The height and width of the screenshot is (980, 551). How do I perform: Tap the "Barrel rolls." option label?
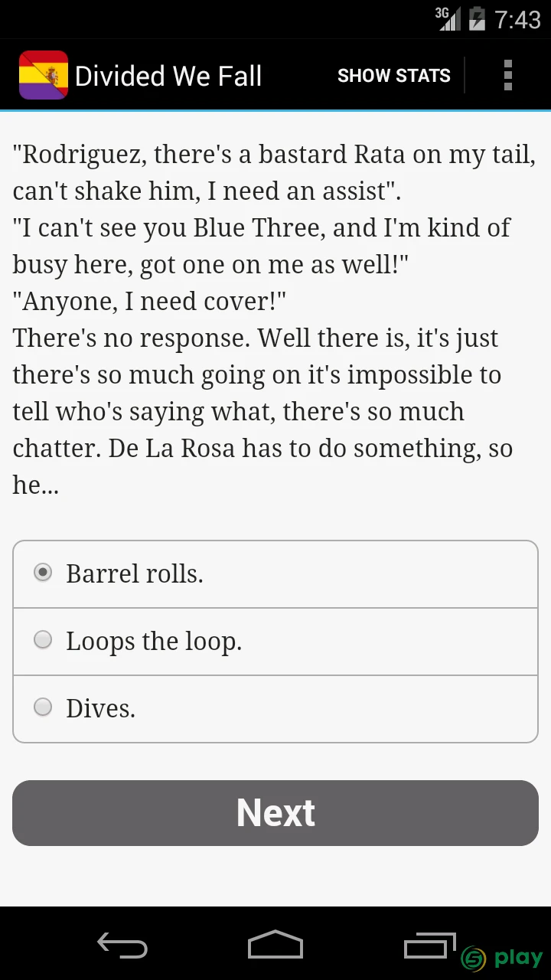point(135,573)
